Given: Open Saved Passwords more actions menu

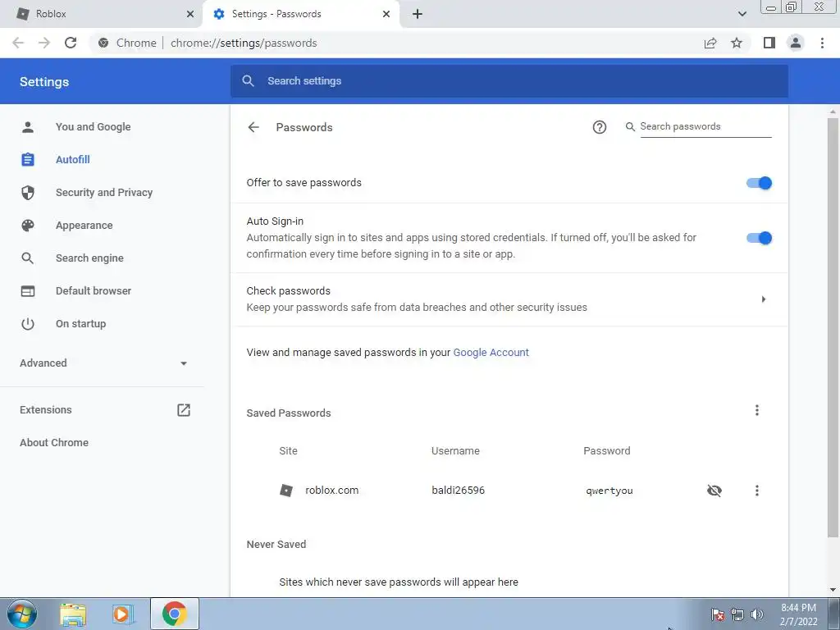Looking at the screenshot, I should [x=756, y=410].
